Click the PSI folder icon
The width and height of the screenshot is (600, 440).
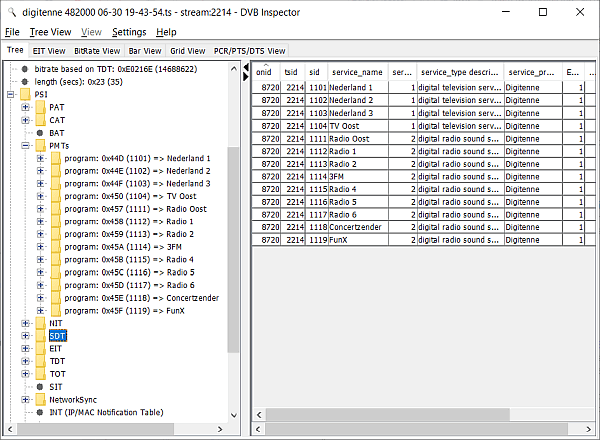[25, 94]
